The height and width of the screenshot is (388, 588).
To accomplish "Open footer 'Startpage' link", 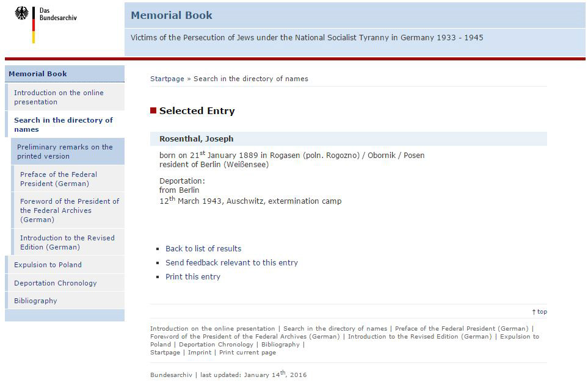I will (165, 353).
